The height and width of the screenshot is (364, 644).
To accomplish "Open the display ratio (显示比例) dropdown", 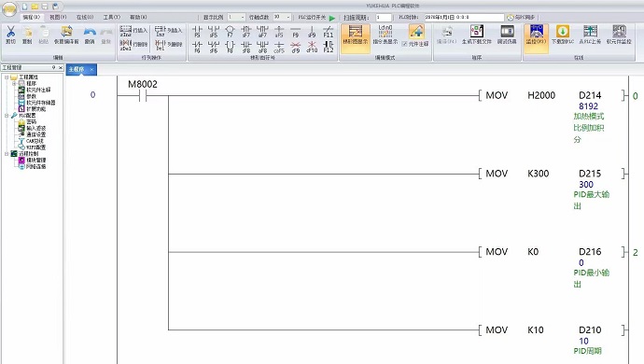I will tap(236, 17).
